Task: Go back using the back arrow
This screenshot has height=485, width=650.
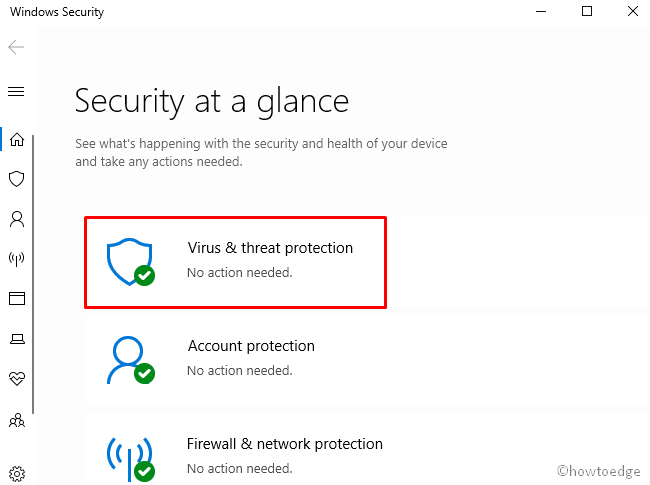Action: (x=16, y=47)
